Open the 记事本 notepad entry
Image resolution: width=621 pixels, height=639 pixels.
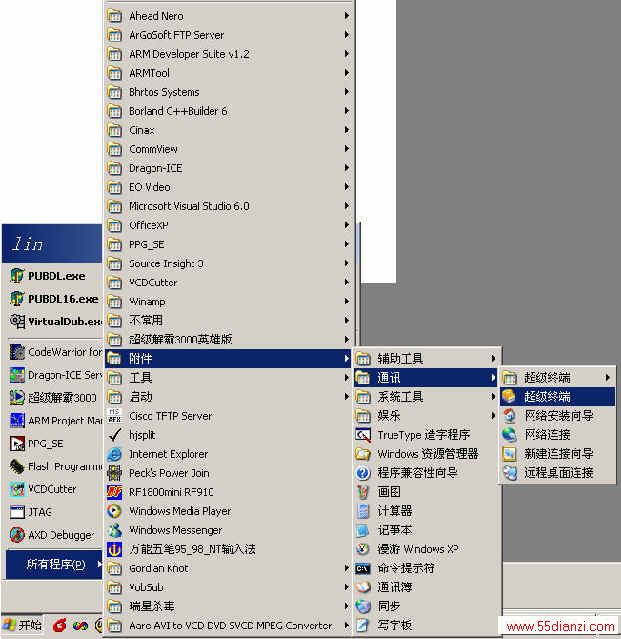425,530
